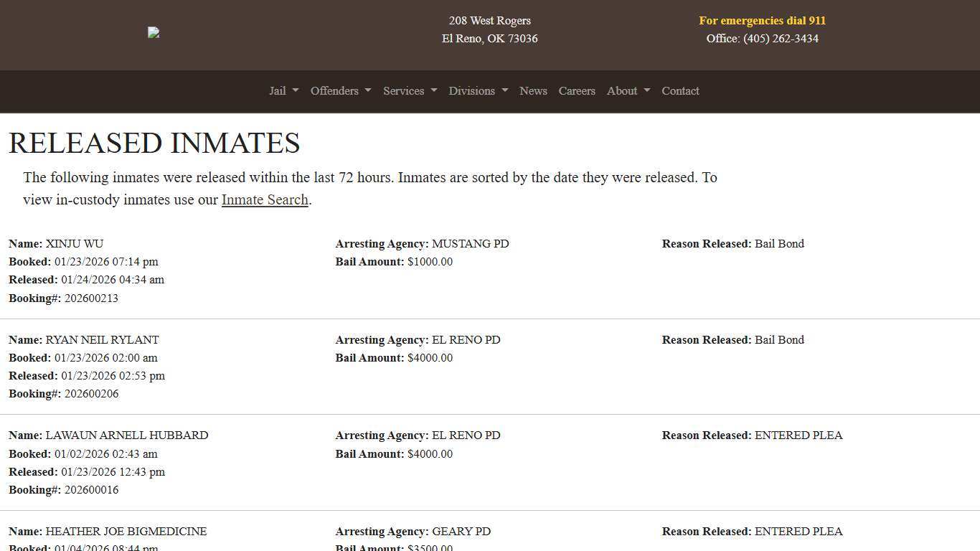Click the $1000.00 bail amount for Xinju Wu
Viewport: 980px width, 551px height.
click(x=430, y=262)
